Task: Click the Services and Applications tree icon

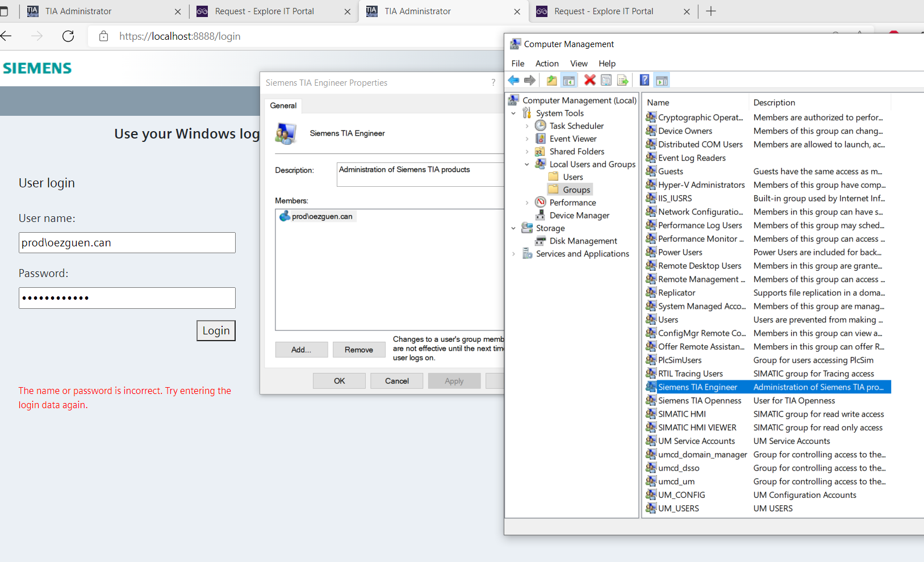Action: click(528, 253)
